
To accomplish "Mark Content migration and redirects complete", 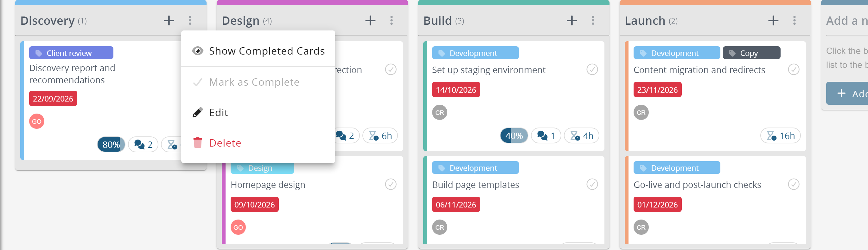I will click(794, 69).
